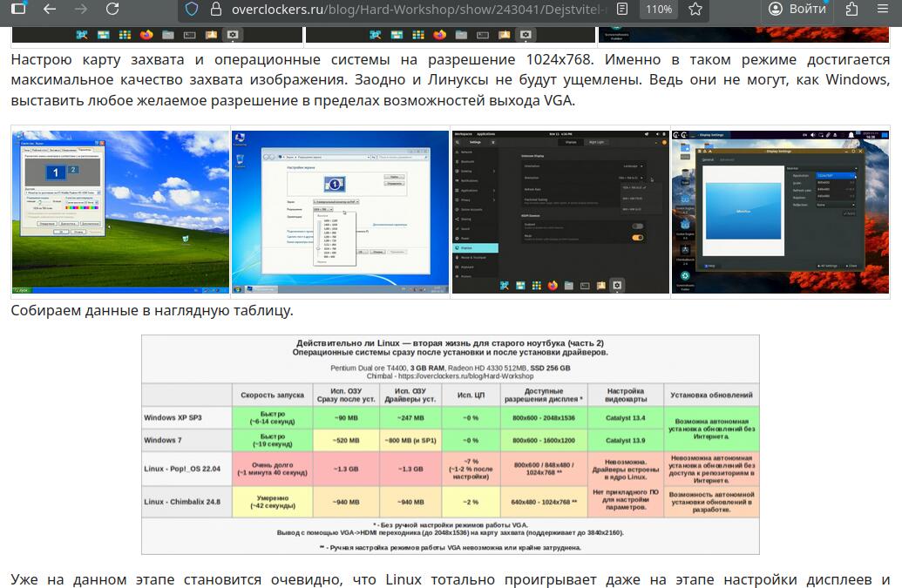Open the tracking protection shield panel
The width and height of the screenshot is (902, 588).
coord(192,9)
